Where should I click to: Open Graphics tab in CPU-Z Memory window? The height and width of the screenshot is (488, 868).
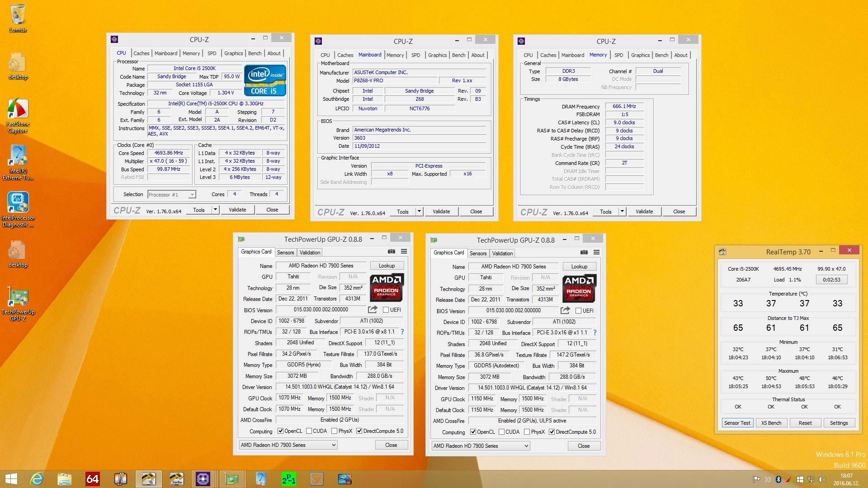point(641,55)
